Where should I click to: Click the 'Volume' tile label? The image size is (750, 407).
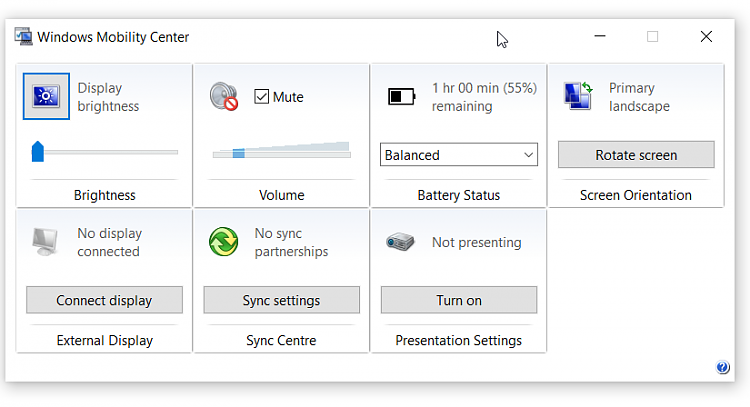282,195
